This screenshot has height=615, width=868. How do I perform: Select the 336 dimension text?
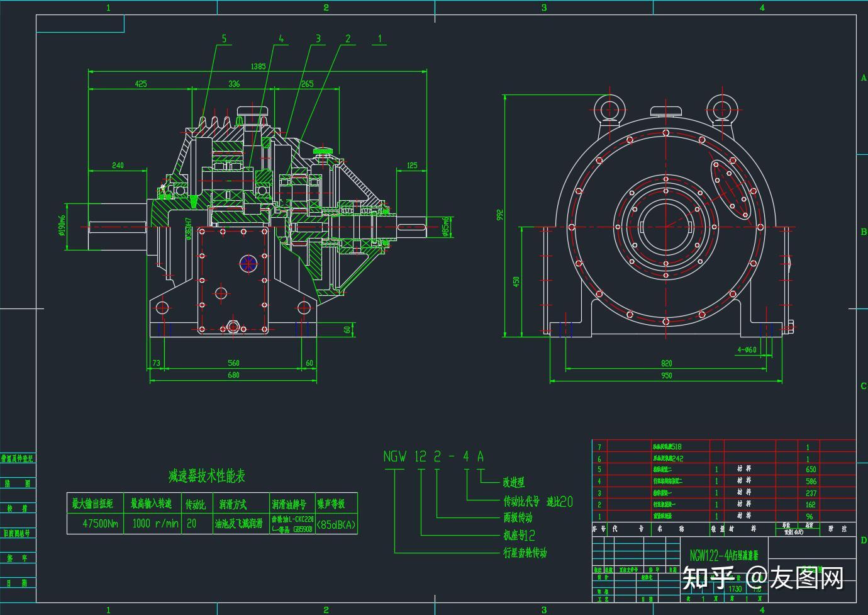[x=234, y=84]
